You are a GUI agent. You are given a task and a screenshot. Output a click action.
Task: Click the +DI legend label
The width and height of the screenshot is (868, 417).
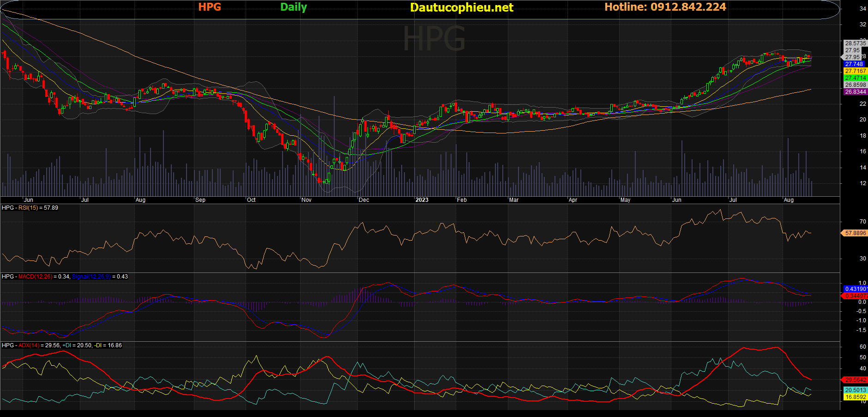point(66,345)
